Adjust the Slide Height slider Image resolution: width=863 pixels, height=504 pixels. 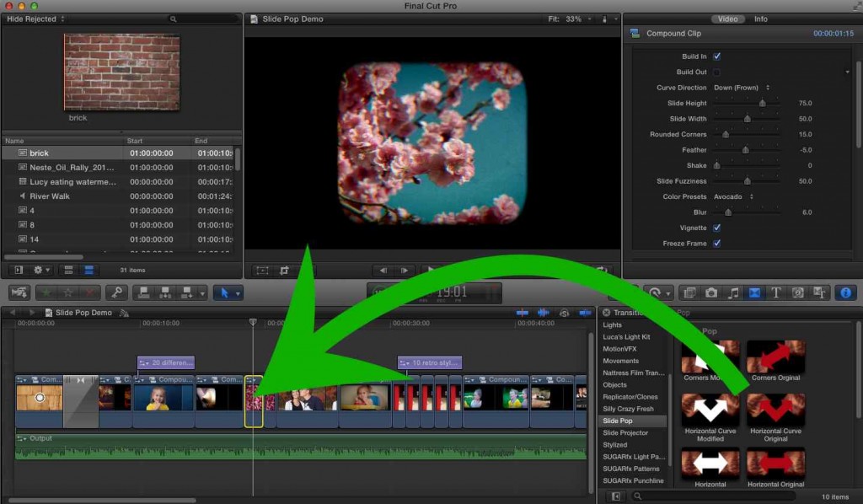click(762, 103)
